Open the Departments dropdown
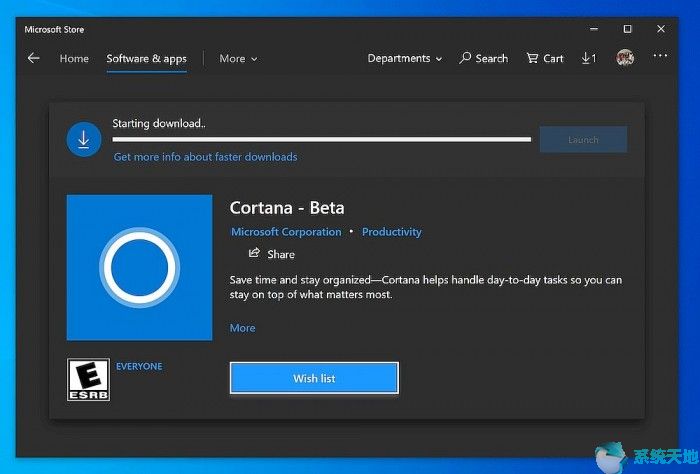This screenshot has height=474, width=700. click(x=404, y=58)
